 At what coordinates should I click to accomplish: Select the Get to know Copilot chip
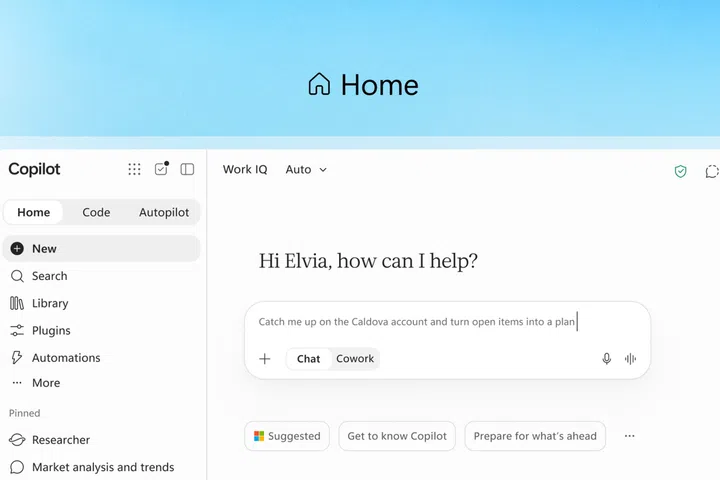pyautogui.click(x=397, y=436)
